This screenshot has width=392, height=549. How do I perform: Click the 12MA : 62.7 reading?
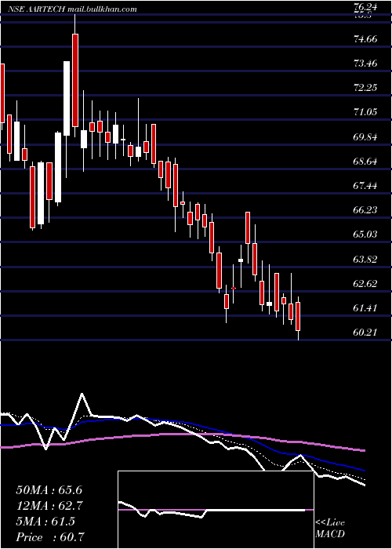(x=49, y=506)
